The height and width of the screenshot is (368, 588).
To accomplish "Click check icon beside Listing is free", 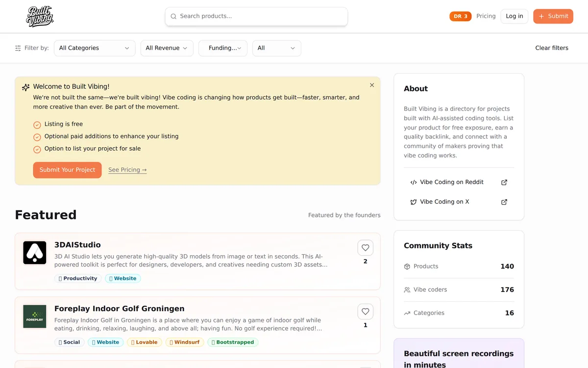I will click(x=37, y=125).
